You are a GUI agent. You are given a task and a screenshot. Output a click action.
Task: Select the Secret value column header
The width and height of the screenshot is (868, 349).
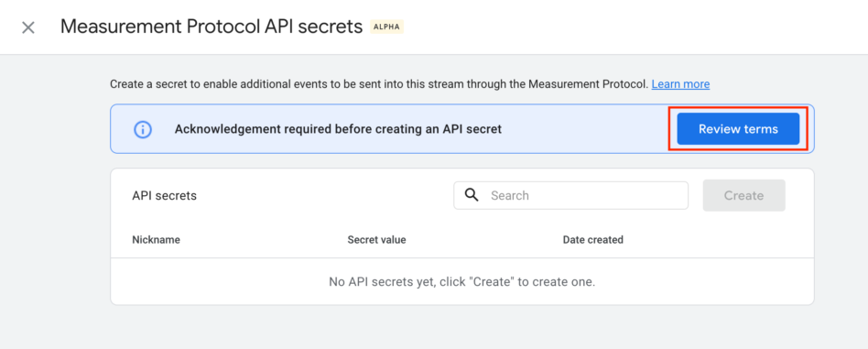[x=376, y=240]
